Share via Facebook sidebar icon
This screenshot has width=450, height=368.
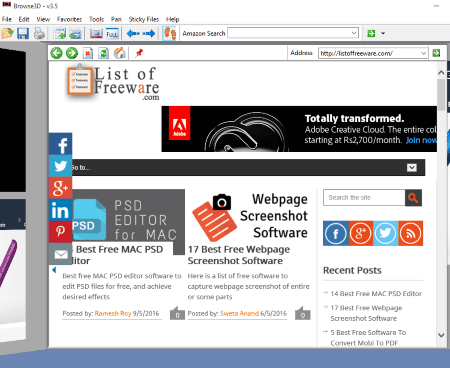tap(60, 144)
